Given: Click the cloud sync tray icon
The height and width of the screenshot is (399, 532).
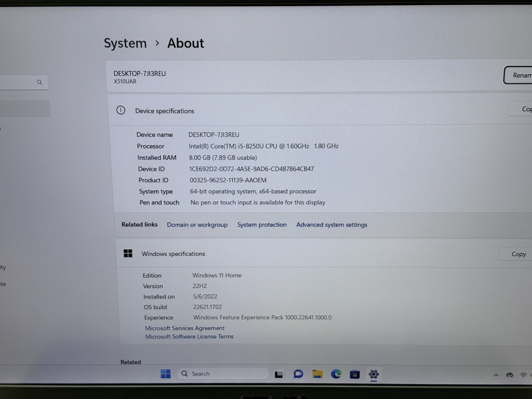Looking at the screenshot, I should (509, 375).
